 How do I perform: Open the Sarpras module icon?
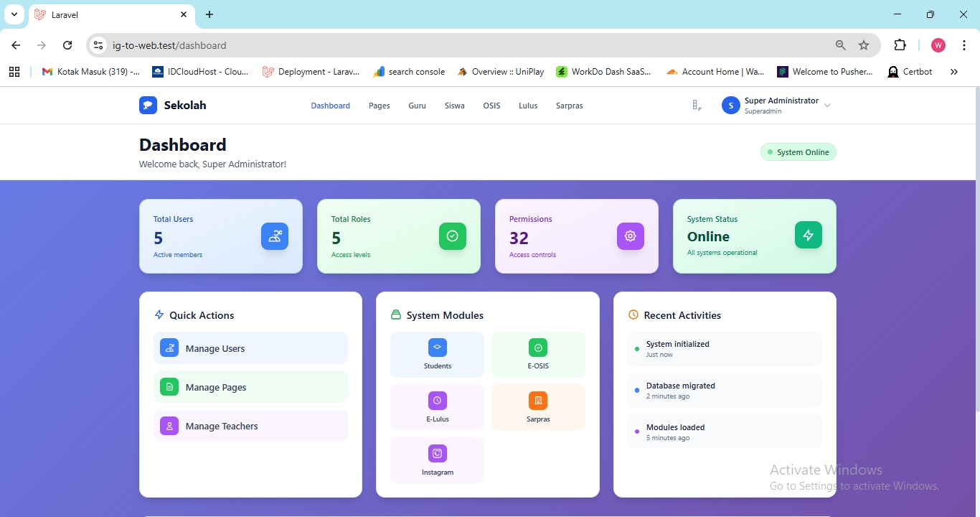pos(538,401)
